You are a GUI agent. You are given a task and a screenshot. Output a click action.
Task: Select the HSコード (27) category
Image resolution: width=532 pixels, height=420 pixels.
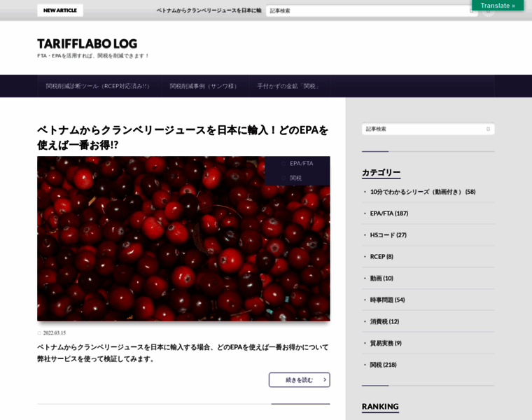388,235
